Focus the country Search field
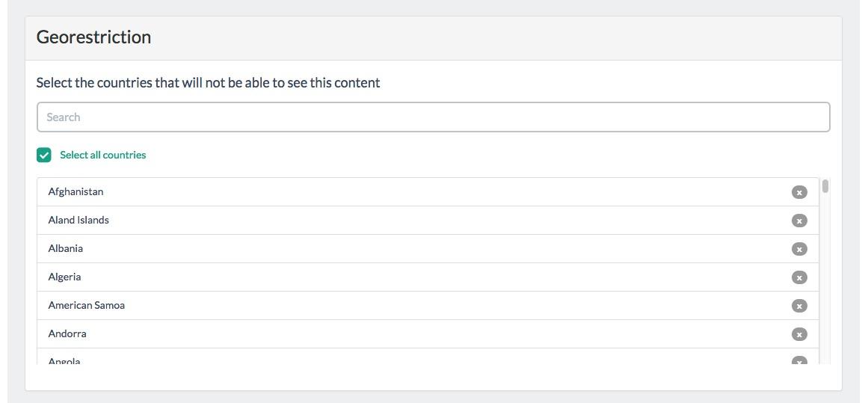The image size is (868, 403). click(x=433, y=117)
